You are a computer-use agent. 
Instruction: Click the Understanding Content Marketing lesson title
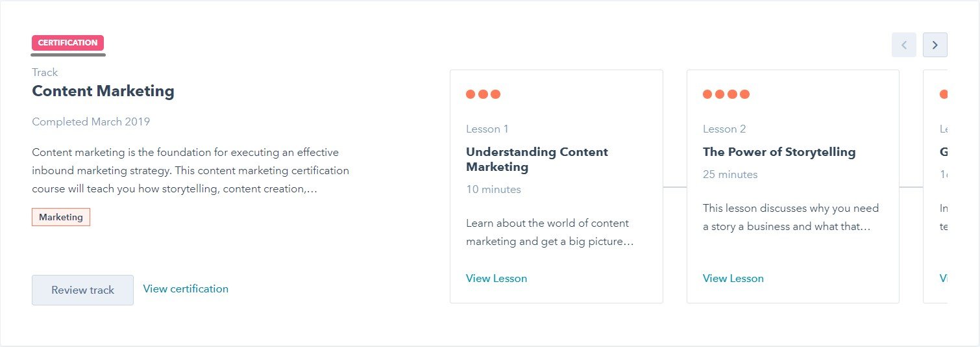click(537, 159)
